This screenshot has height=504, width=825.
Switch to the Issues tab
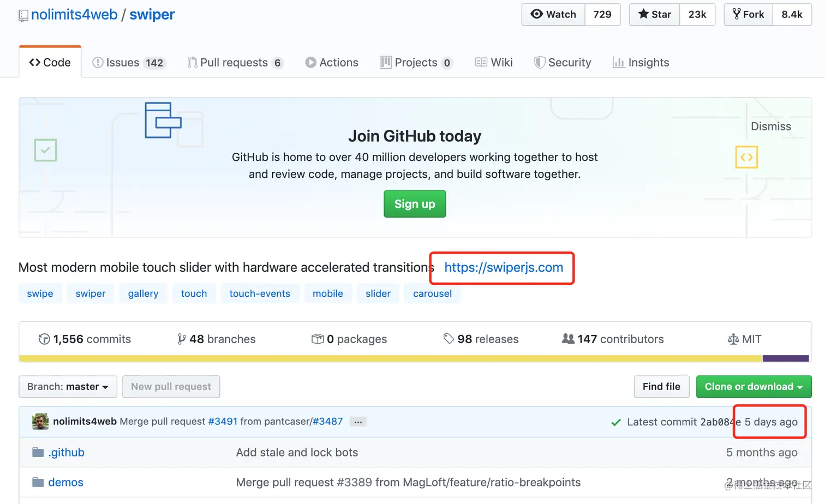pyautogui.click(x=129, y=62)
